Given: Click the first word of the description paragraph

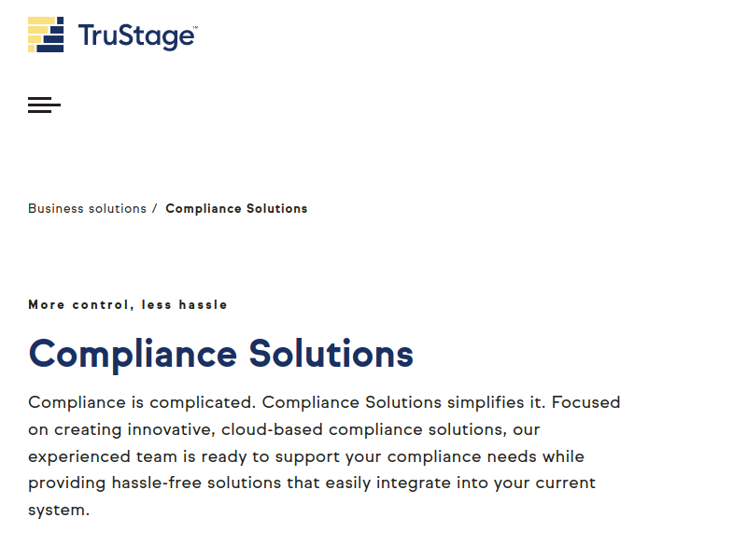Looking at the screenshot, I should [x=77, y=403].
